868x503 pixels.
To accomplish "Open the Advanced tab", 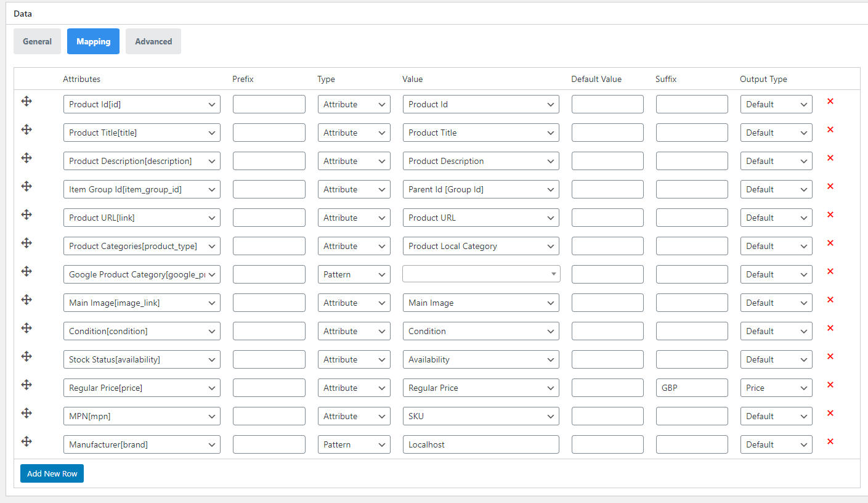I will (153, 41).
